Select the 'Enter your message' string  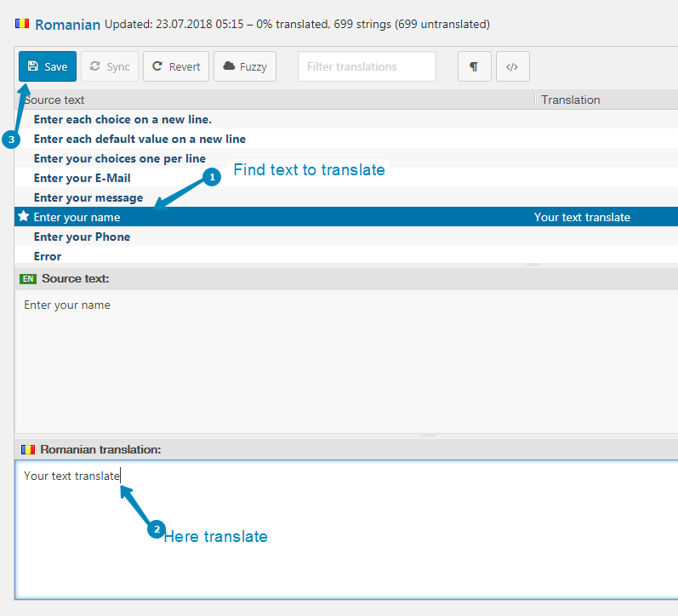point(88,197)
